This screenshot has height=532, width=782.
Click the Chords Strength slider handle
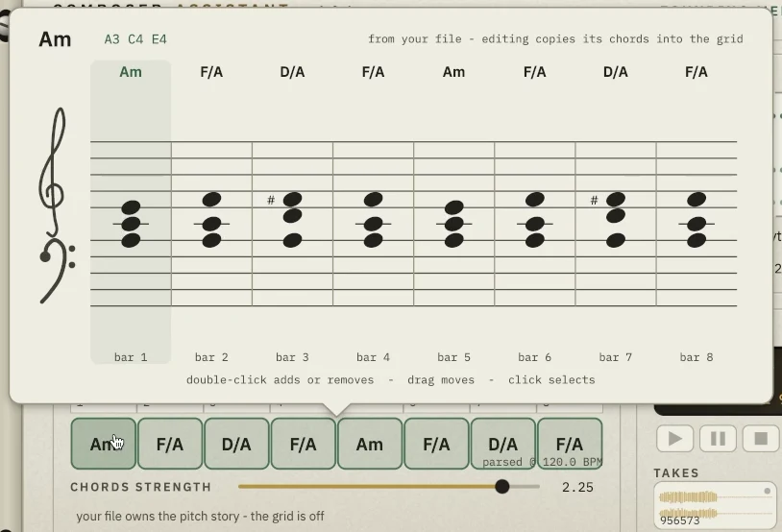[x=502, y=487]
